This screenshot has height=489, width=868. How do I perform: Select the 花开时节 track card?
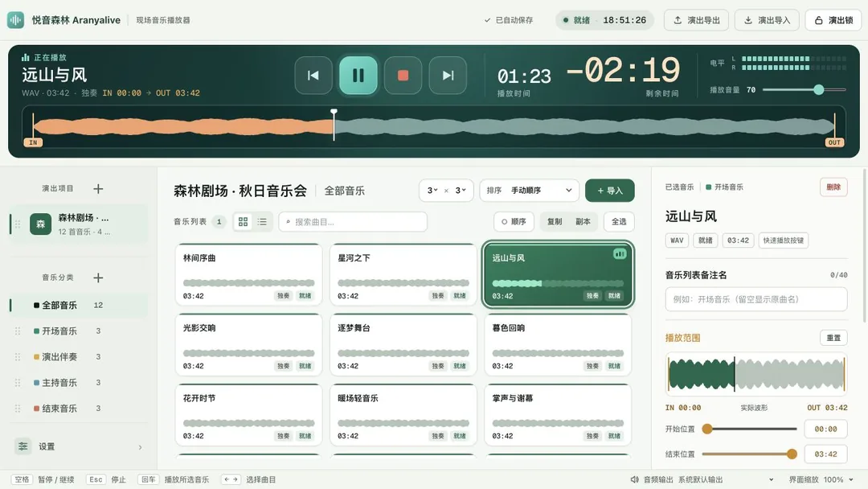pos(248,415)
